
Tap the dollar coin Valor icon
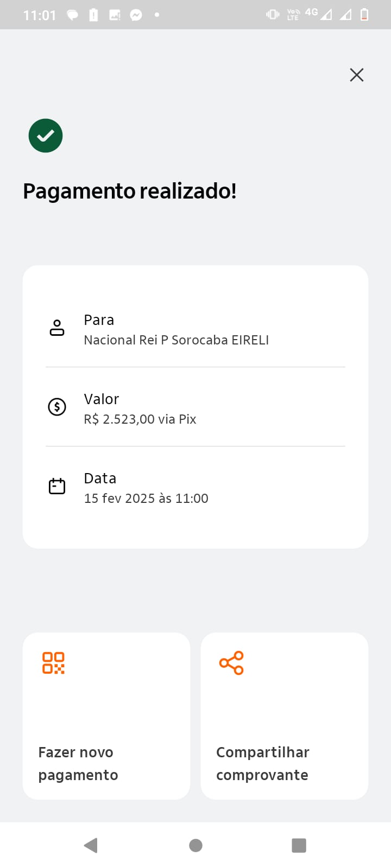(x=57, y=407)
